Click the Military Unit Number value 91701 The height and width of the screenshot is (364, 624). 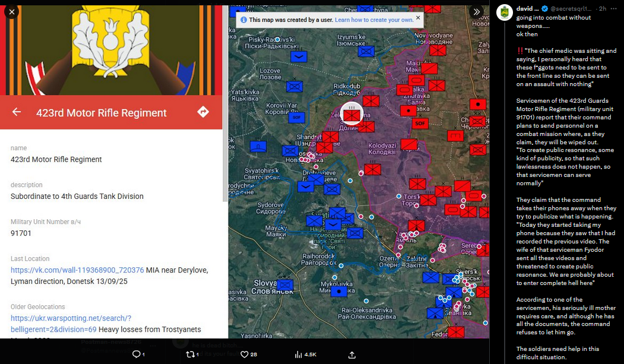tap(21, 233)
